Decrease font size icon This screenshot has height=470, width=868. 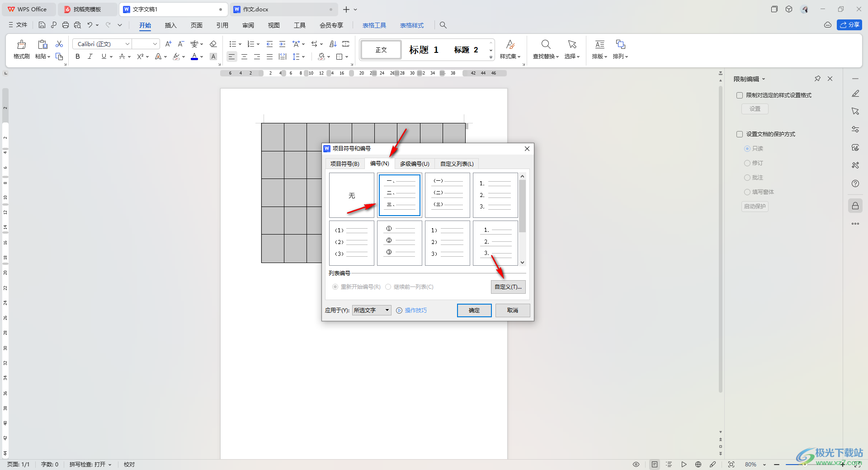(x=181, y=44)
